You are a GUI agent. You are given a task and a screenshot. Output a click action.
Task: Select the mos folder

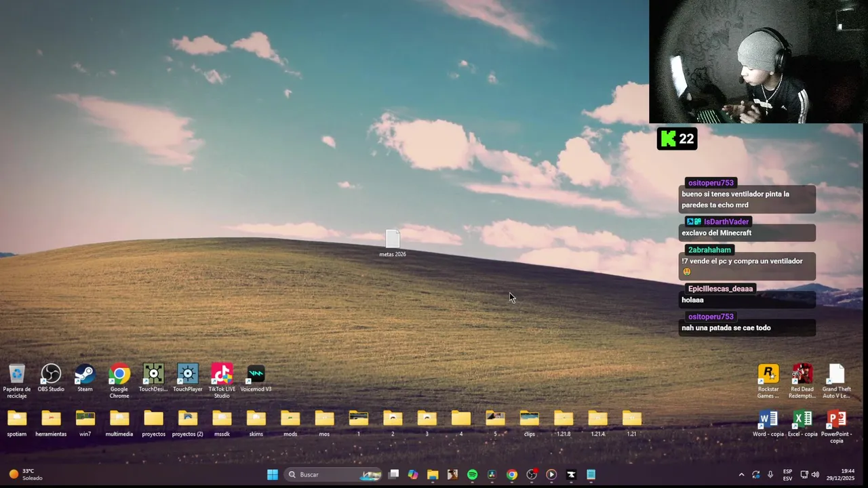[324, 424]
